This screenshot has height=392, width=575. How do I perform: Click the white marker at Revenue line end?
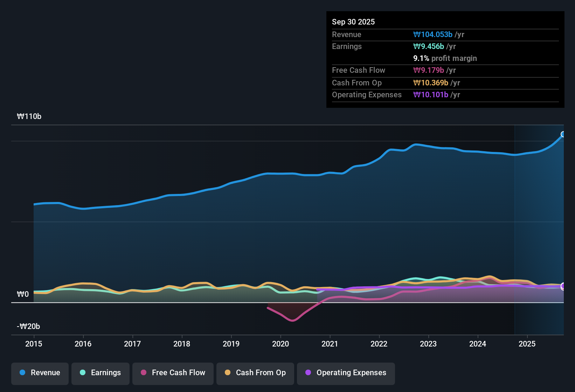[x=563, y=134]
